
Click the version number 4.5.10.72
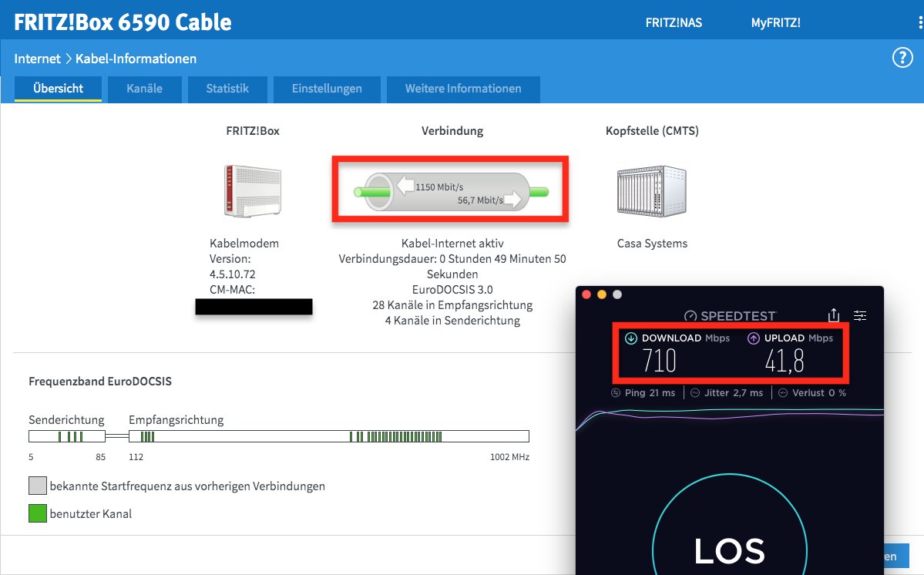click(232, 274)
